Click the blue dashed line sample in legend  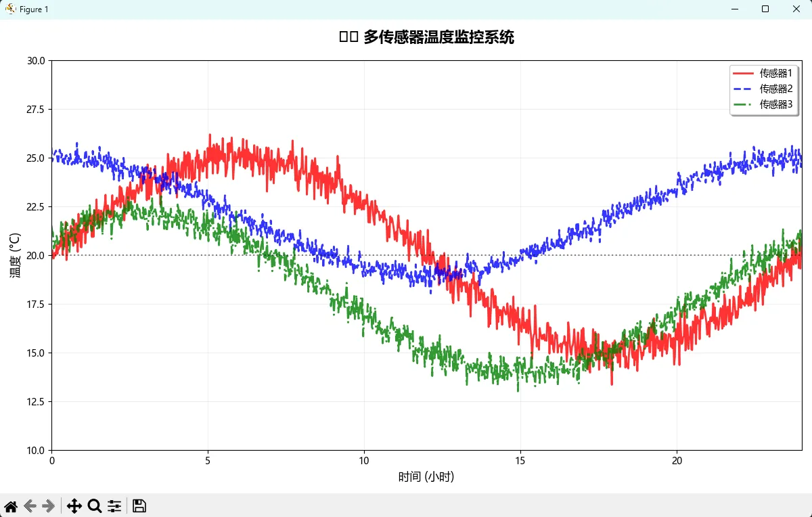pos(744,89)
